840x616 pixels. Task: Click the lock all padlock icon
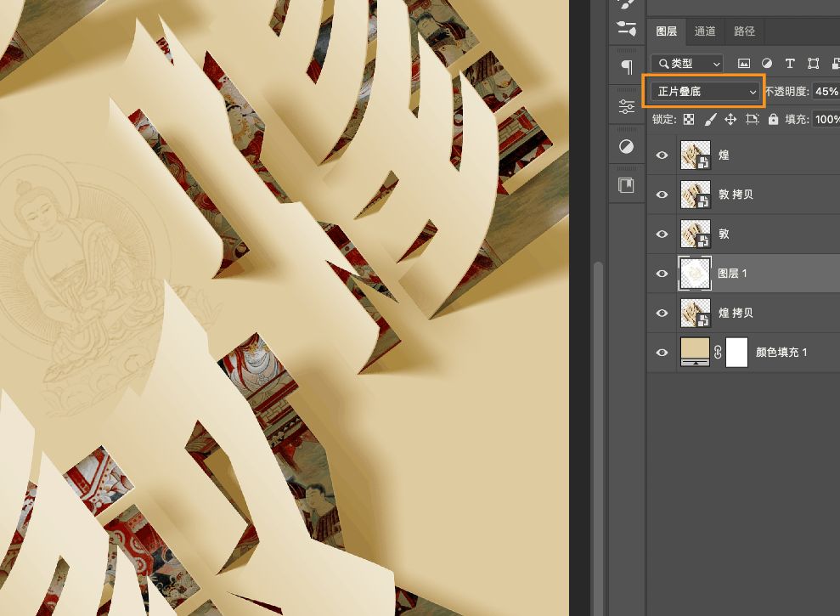click(773, 119)
